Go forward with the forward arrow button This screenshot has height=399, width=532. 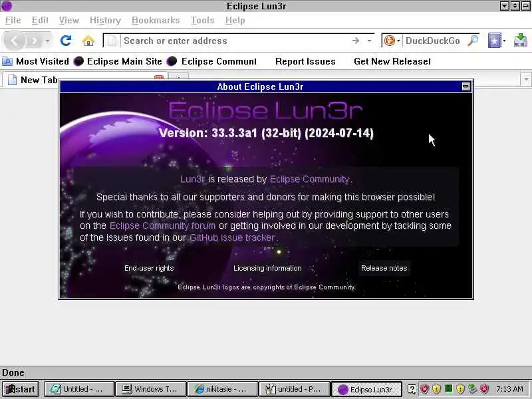pyautogui.click(x=34, y=41)
